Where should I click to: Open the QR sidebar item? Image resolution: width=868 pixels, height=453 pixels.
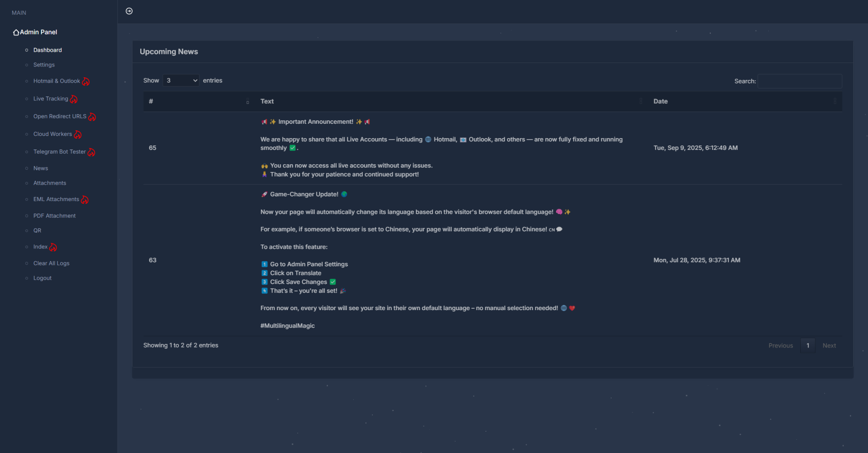pos(37,231)
